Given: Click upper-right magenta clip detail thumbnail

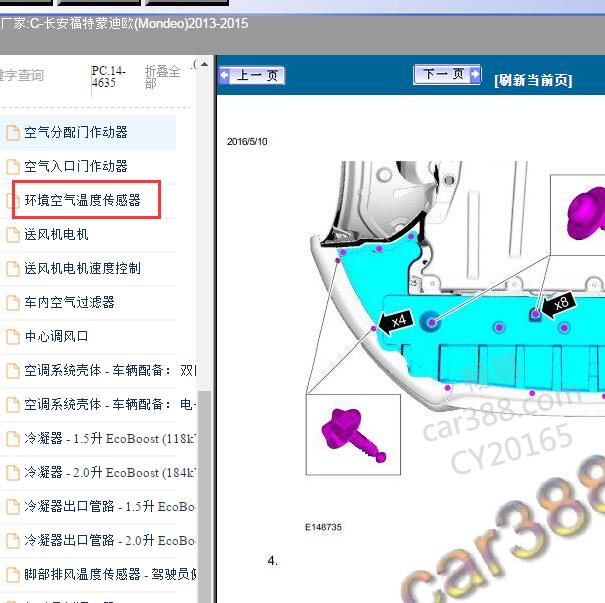Looking at the screenshot, I should (578, 215).
